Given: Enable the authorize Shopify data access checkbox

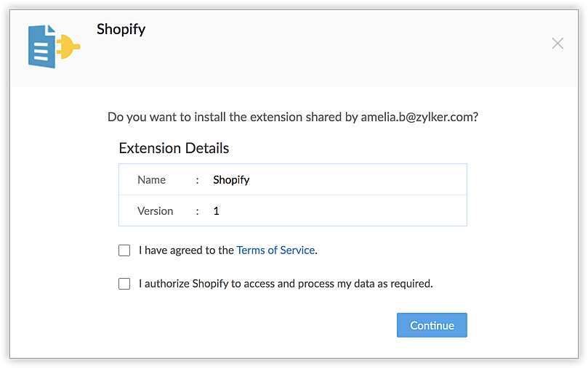Looking at the screenshot, I should [x=124, y=284].
